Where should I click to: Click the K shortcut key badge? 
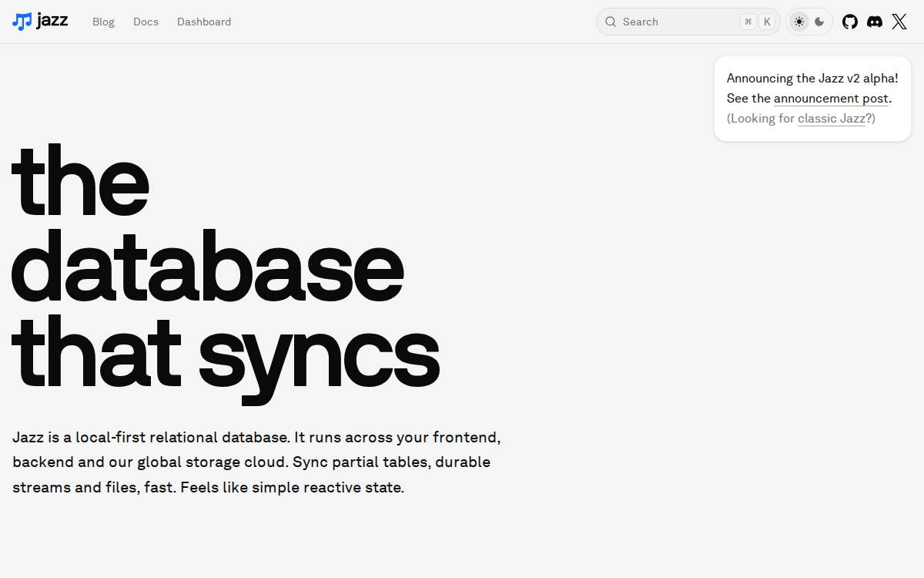[x=767, y=22]
